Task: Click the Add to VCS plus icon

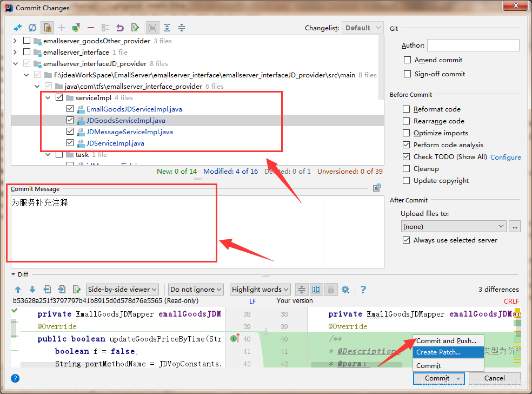Action: tap(62, 28)
